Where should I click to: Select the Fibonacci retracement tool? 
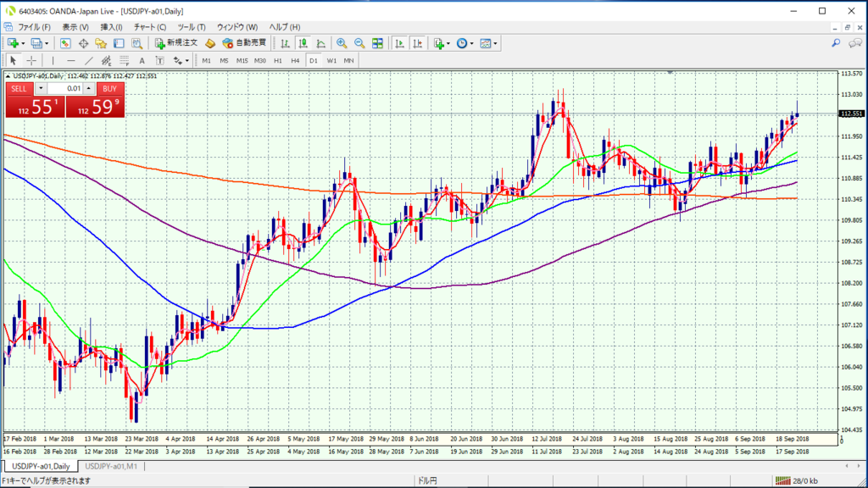click(x=124, y=60)
